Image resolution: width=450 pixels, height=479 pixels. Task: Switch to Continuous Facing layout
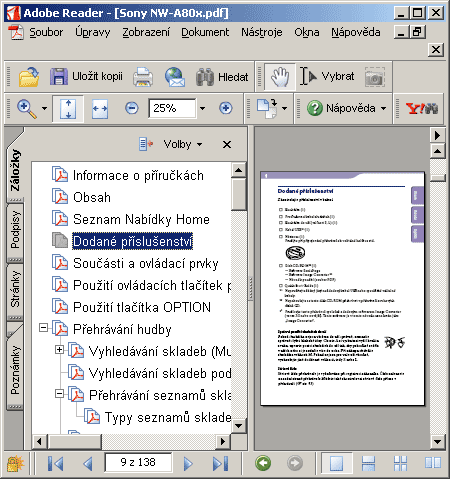[400, 463]
